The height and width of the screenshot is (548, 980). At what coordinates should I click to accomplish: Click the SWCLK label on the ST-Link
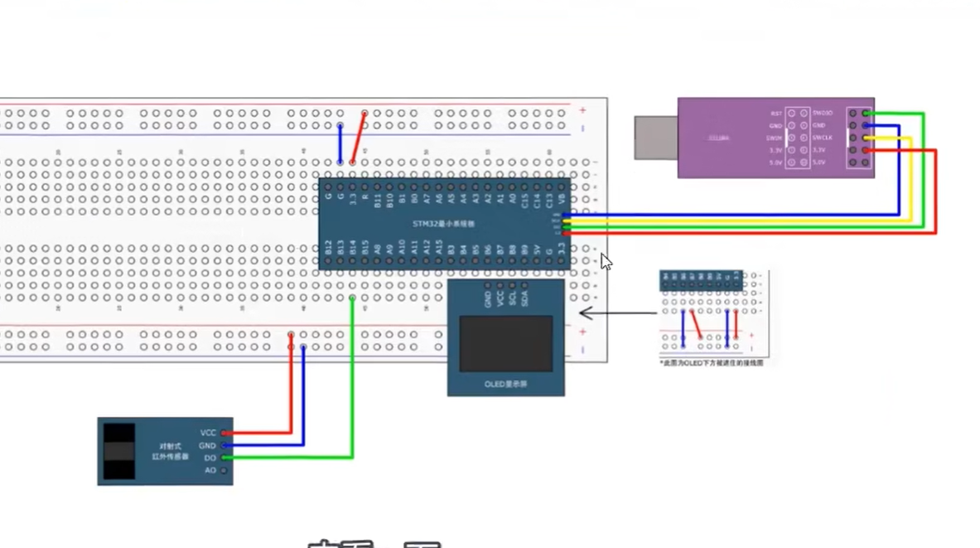tap(822, 138)
